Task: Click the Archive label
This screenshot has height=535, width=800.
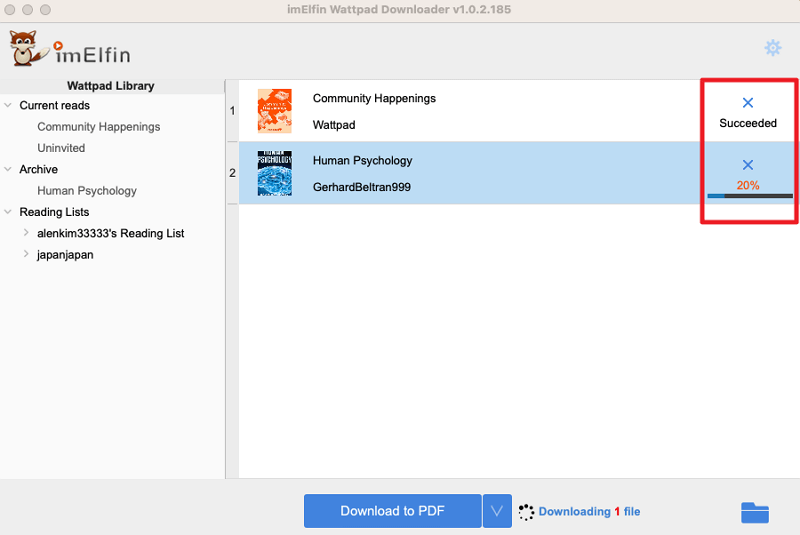Action: (x=38, y=169)
